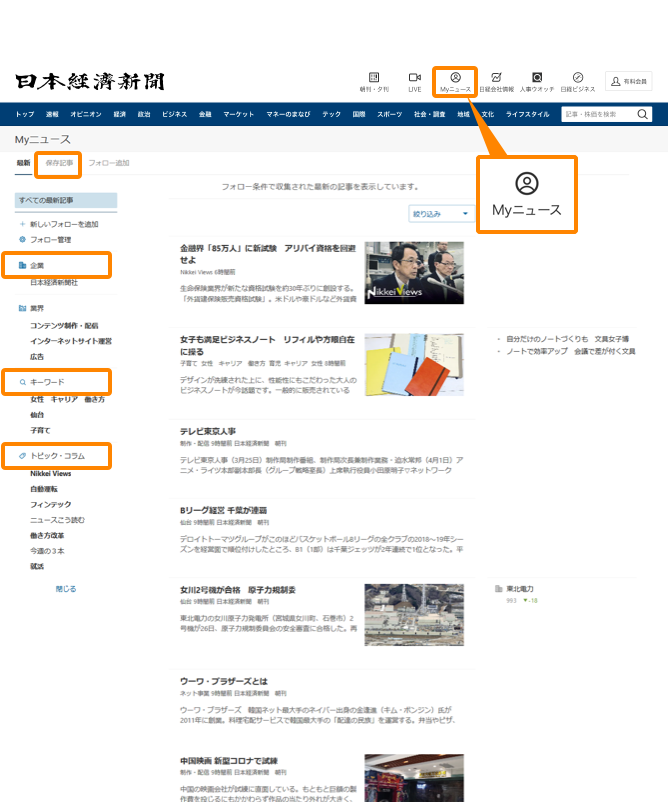Click the 人事ウオッチ icon
The height and width of the screenshot is (802, 668).
537,78
